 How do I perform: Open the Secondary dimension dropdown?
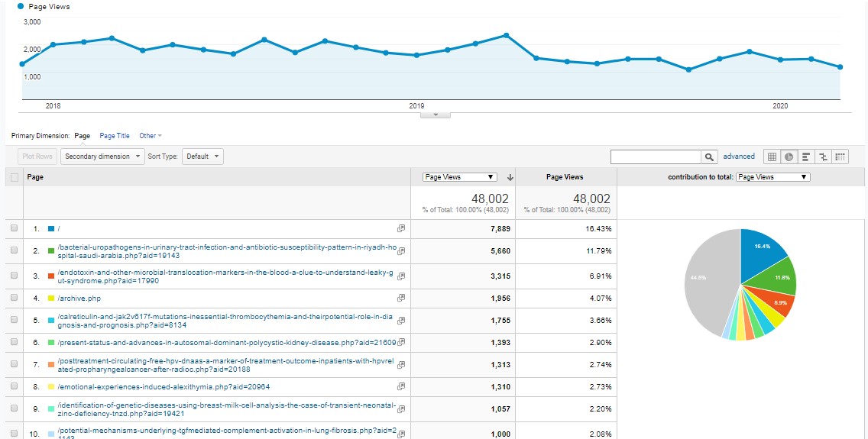(102, 157)
